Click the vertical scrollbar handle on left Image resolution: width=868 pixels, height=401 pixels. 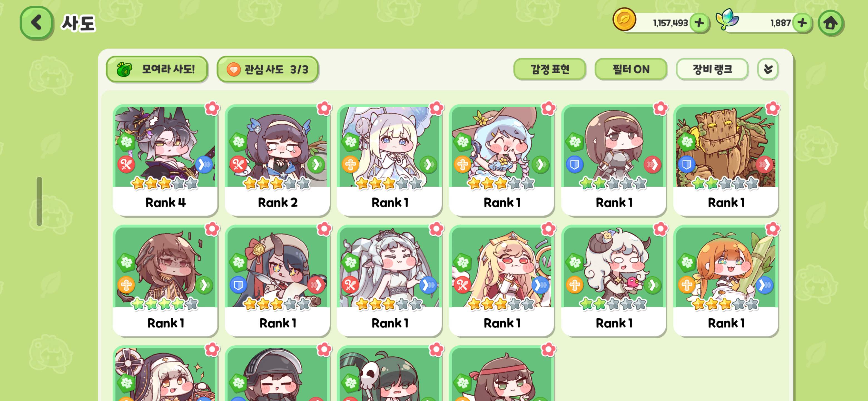point(40,201)
